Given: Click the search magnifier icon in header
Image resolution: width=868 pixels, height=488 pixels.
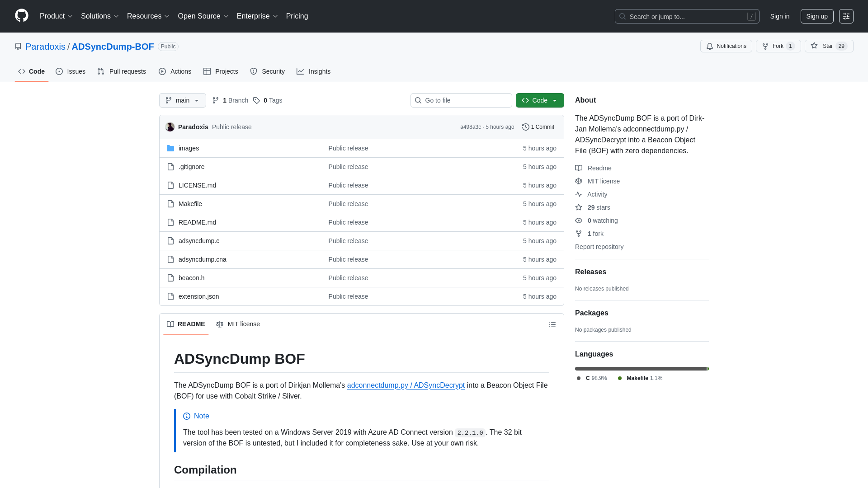Looking at the screenshot, I should point(623,16).
